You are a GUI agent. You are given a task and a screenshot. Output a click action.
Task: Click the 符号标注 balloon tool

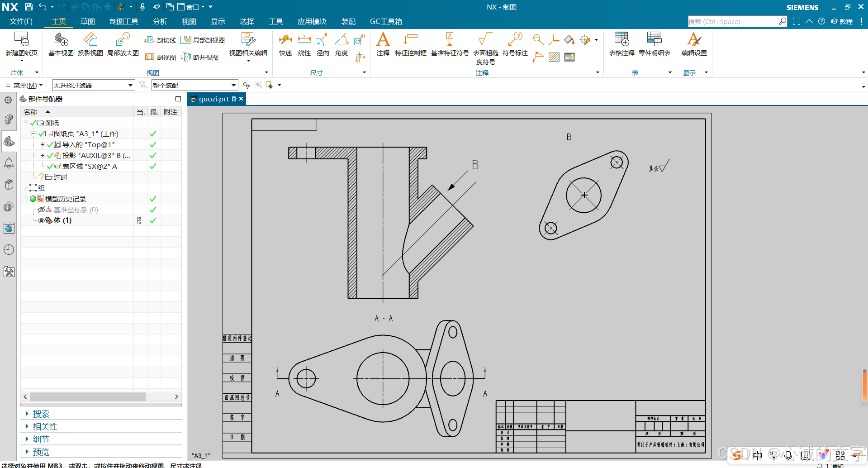[515, 44]
